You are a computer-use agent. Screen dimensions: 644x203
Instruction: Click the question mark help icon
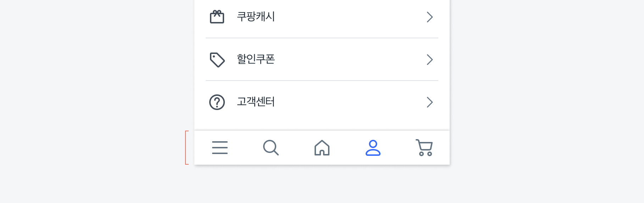217,102
